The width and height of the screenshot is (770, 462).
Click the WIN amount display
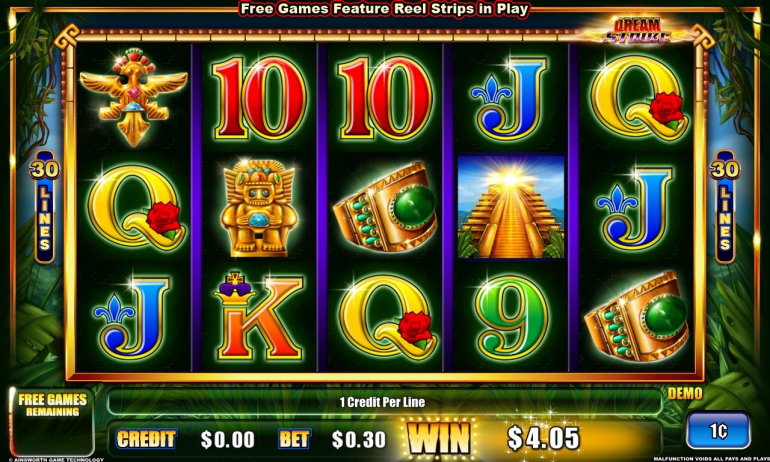(x=543, y=438)
